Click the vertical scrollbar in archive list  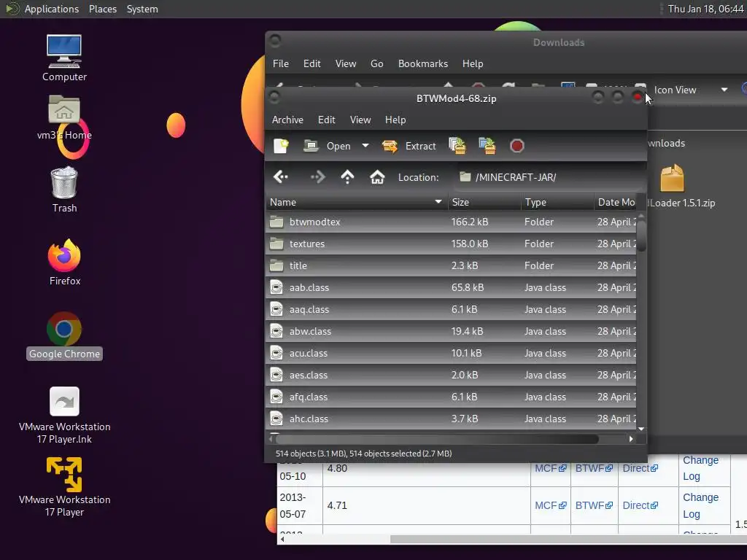point(641,236)
